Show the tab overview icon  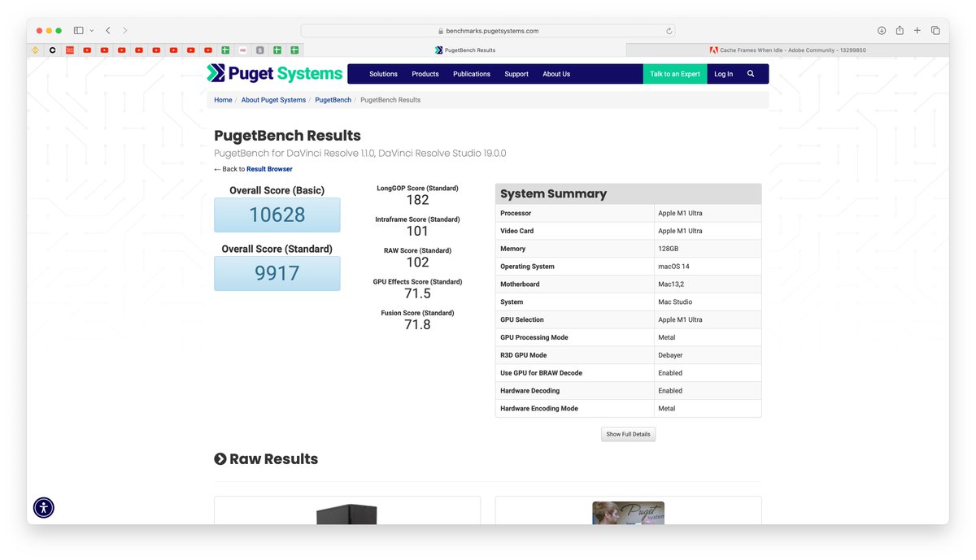935,30
